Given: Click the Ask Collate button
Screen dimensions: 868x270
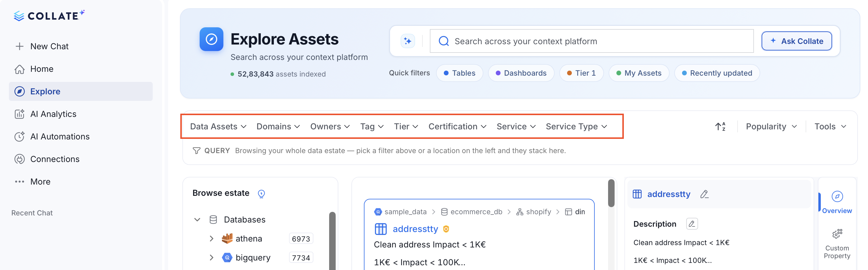Looking at the screenshot, I should pyautogui.click(x=797, y=41).
